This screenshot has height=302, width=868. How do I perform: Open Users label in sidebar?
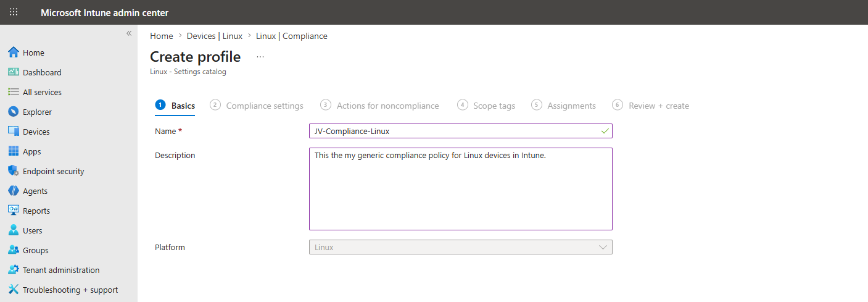click(x=33, y=231)
